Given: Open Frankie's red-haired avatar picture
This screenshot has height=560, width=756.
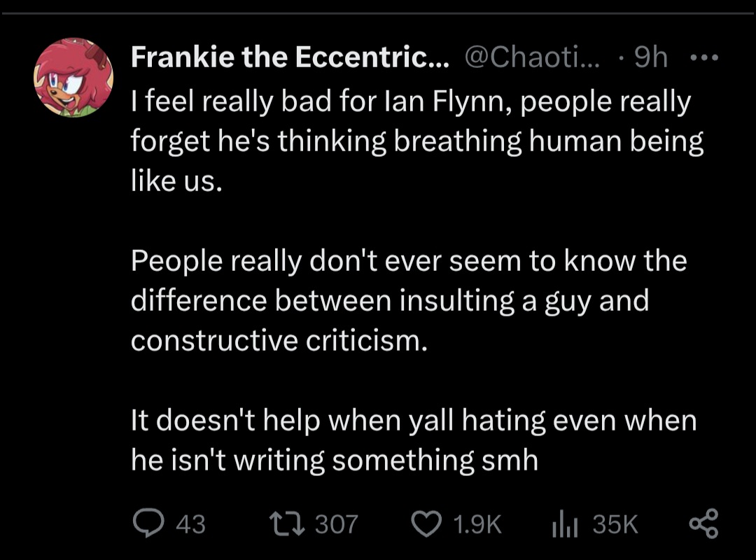Looking at the screenshot, I should [x=73, y=77].
